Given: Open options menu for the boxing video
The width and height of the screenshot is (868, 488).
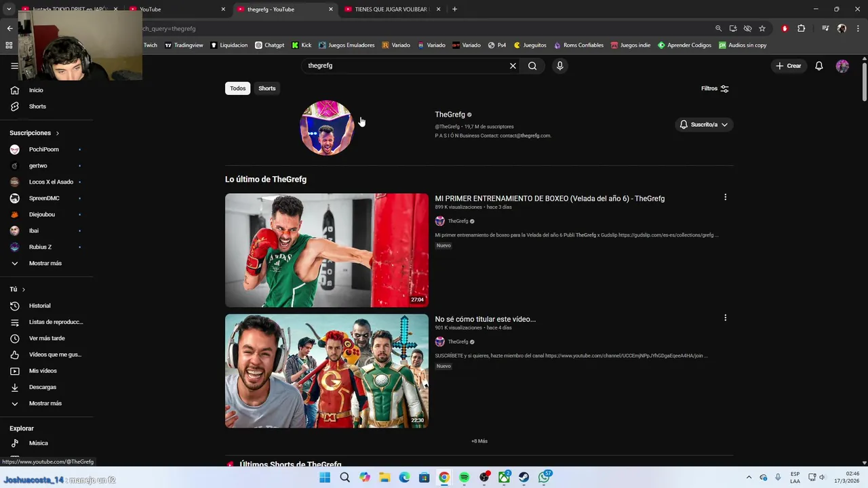Looking at the screenshot, I should pyautogui.click(x=725, y=197).
